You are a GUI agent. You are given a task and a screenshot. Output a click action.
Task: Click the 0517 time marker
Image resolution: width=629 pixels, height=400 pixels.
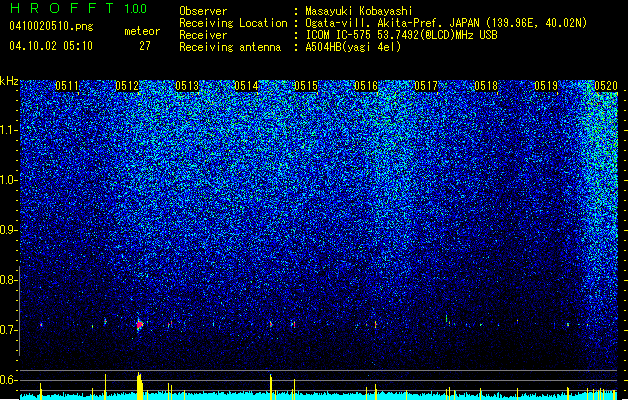426,86
